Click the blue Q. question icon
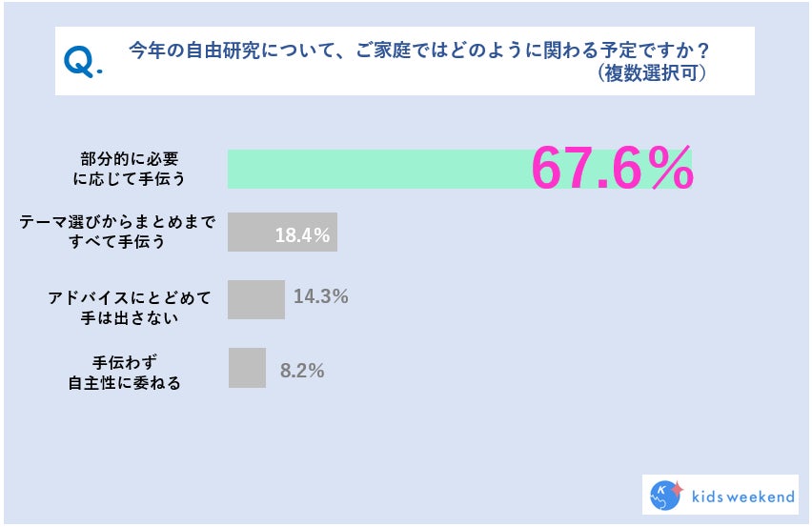 [x=83, y=62]
